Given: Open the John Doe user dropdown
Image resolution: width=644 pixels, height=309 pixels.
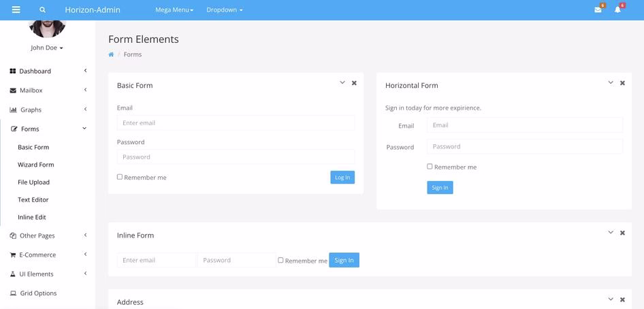Looking at the screenshot, I should pos(47,48).
